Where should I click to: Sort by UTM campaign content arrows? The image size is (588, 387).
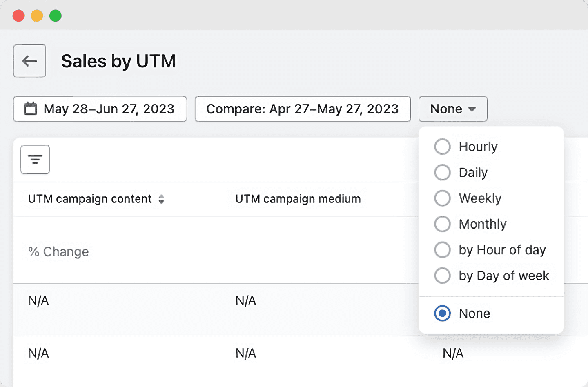tap(161, 199)
